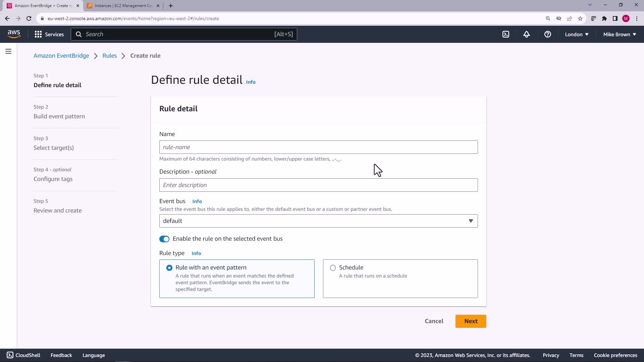The height and width of the screenshot is (362, 644).
Task: Go to Rules breadcrumb link
Action: coord(109,56)
